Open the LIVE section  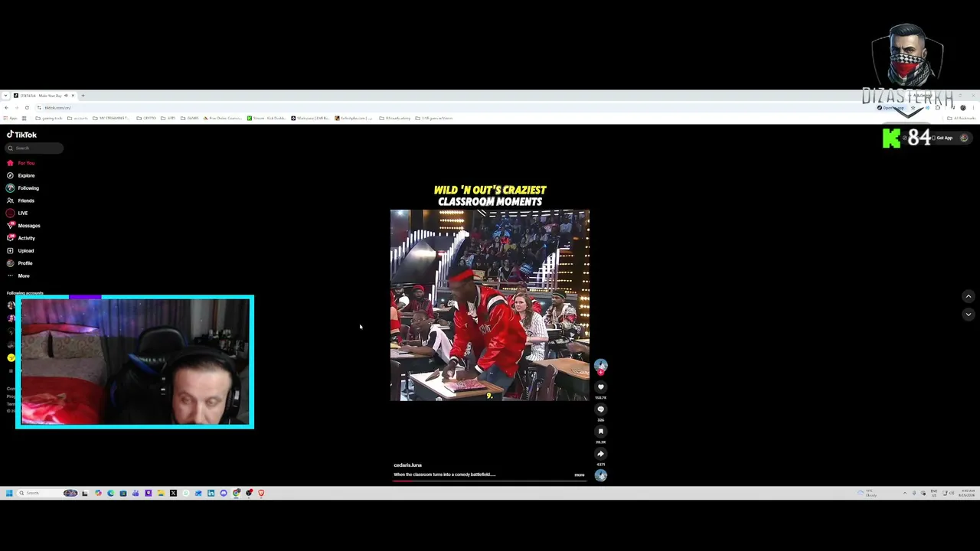coord(18,213)
